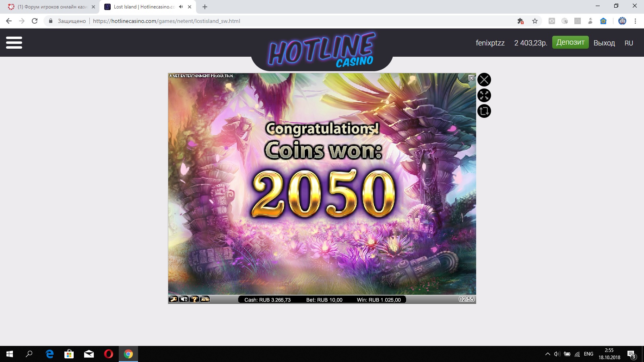Image resolution: width=644 pixels, height=362 pixels.
Task: Open the Chrome profile avatar
Action: click(622, 21)
